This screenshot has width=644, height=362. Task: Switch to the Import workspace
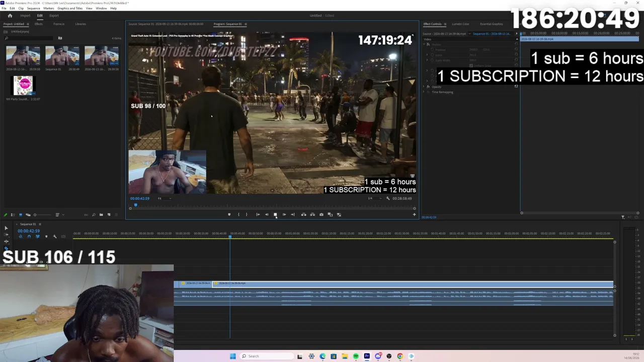click(x=25, y=16)
